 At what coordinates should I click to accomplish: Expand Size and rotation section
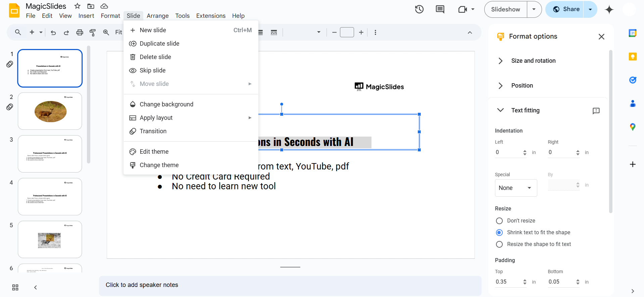(x=500, y=61)
